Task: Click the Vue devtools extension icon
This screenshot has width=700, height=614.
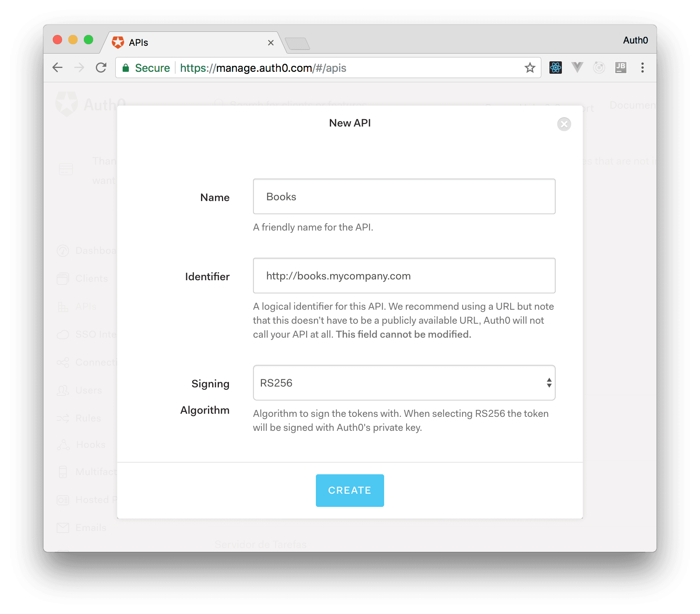Action: point(577,68)
